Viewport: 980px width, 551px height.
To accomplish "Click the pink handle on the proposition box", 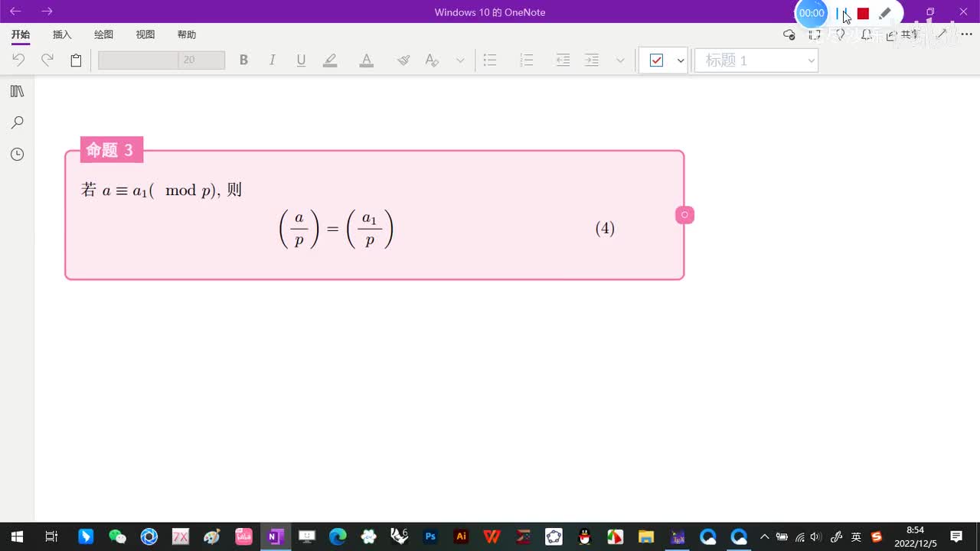I will tap(684, 215).
